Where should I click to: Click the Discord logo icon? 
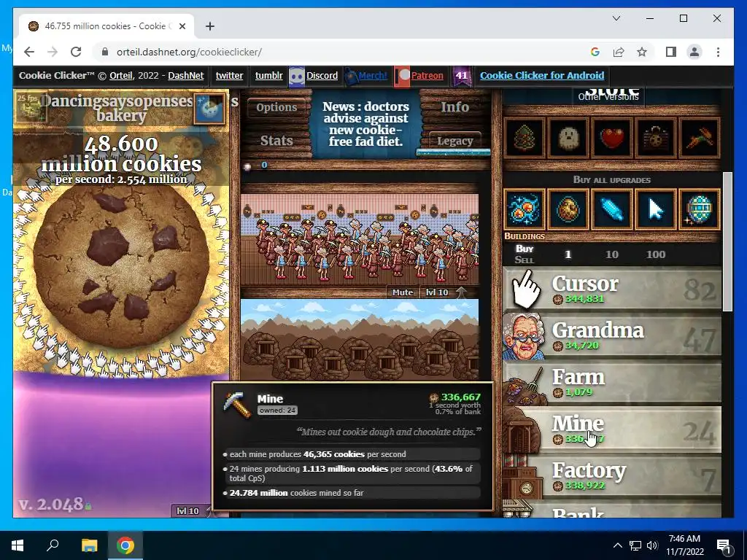pyautogui.click(x=297, y=77)
